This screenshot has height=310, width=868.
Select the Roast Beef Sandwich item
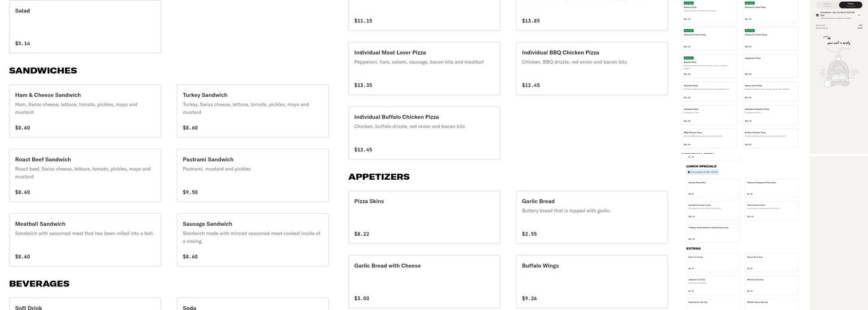(x=85, y=175)
